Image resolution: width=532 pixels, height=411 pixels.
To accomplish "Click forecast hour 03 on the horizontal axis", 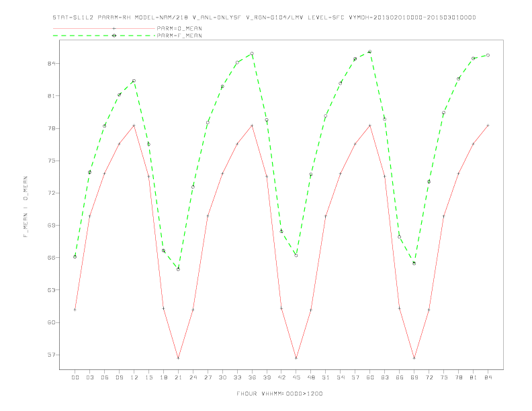I will (89, 377).
